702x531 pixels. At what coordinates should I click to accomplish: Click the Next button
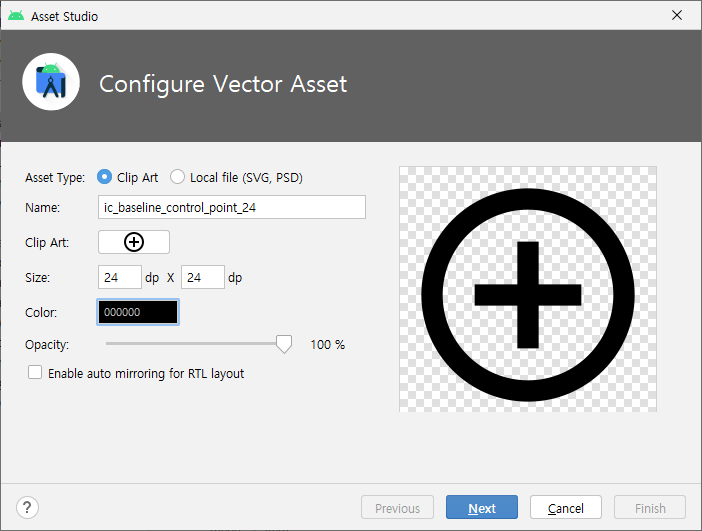[x=482, y=507]
